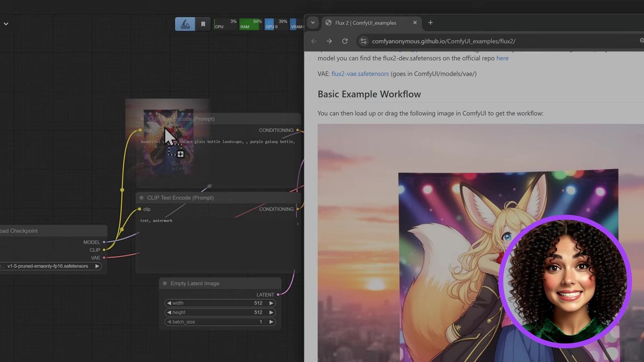This screenshot has width=644, height=362.
Task: Click the batch_size value 1 field
Action: [220, 322]
